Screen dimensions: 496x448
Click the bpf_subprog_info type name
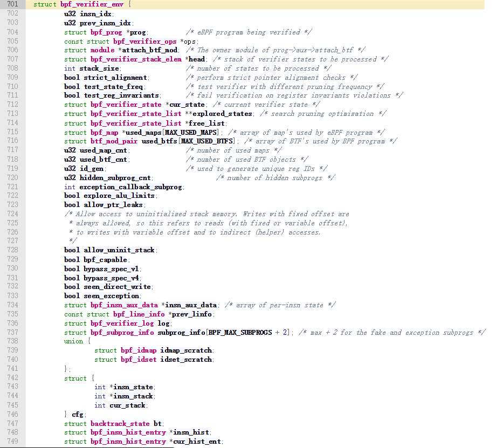[x=122, y=333]
